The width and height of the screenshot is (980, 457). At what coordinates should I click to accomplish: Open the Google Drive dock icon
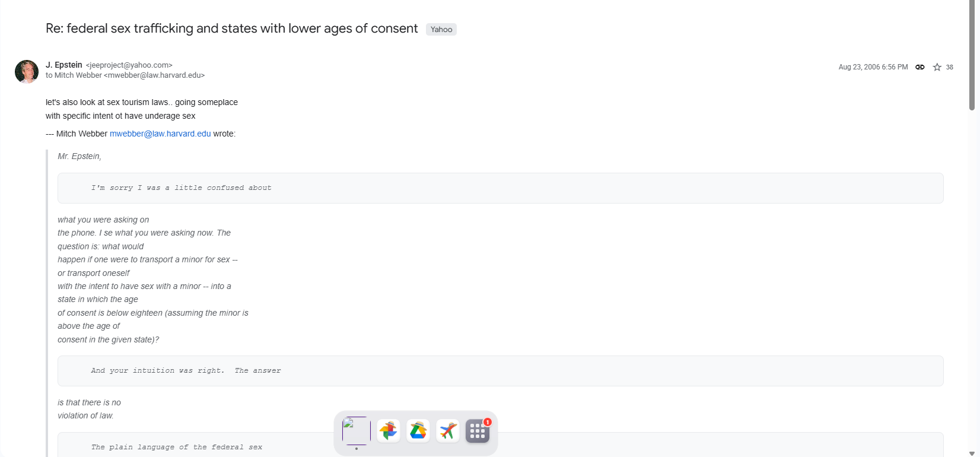418,431
